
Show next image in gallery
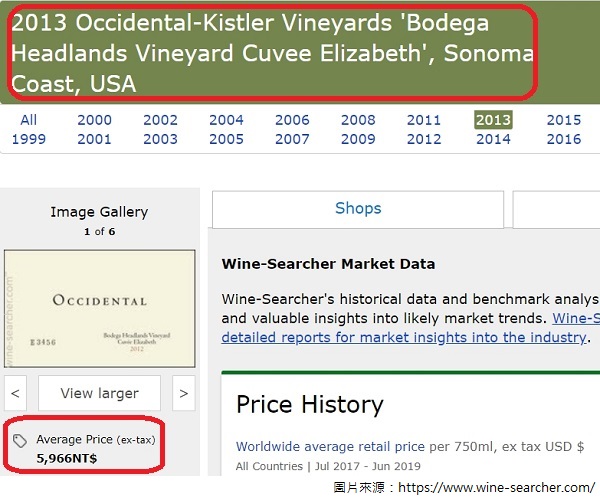pyautogui.click(x=184, y=393)
